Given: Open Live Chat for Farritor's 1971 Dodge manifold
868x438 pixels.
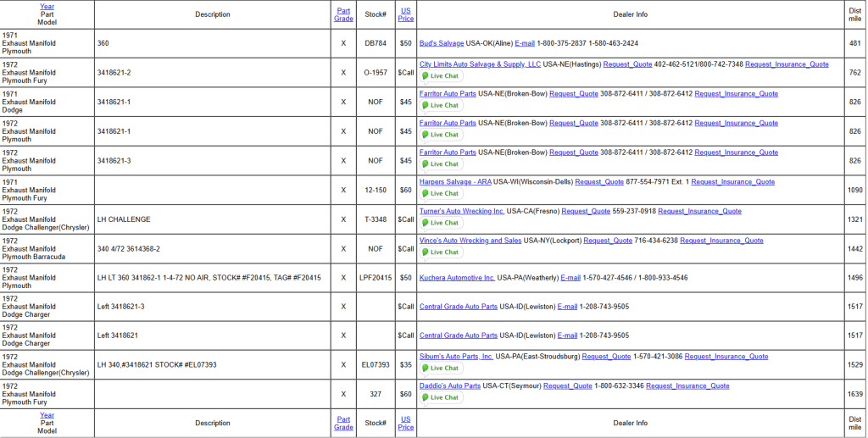Looking at the screenshot, I should tap(441, 106).
